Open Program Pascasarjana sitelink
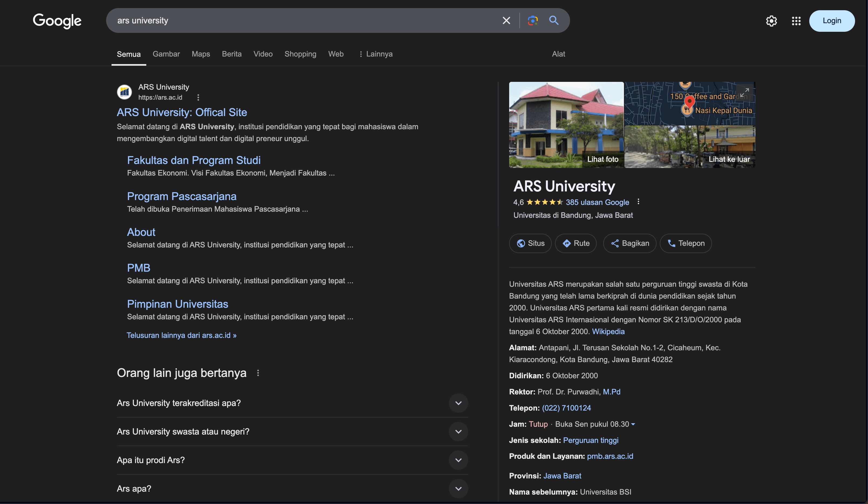 pyautogui.click(x=182, y=196)
